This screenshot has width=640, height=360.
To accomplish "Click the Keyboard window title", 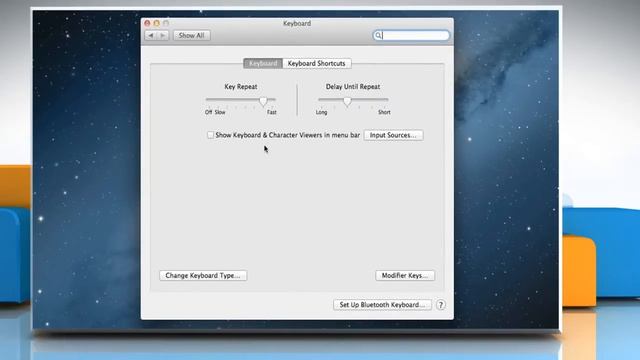I will 297,23.
